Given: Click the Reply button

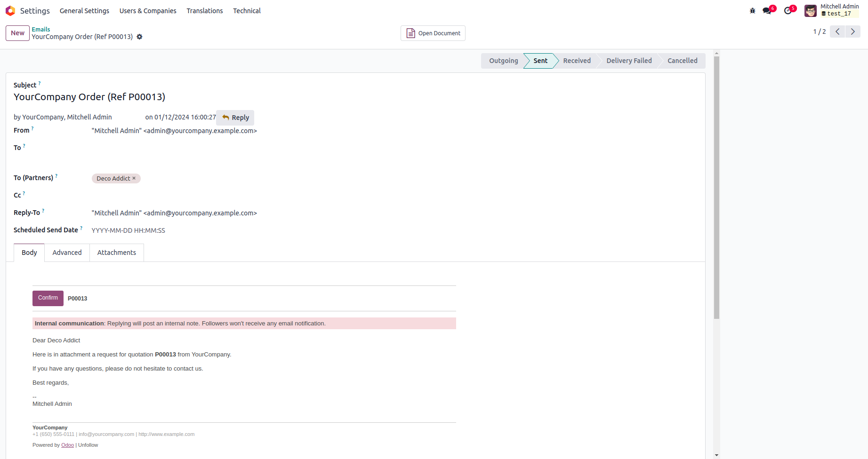Looking at the screenshot, I should click(235, 118).
